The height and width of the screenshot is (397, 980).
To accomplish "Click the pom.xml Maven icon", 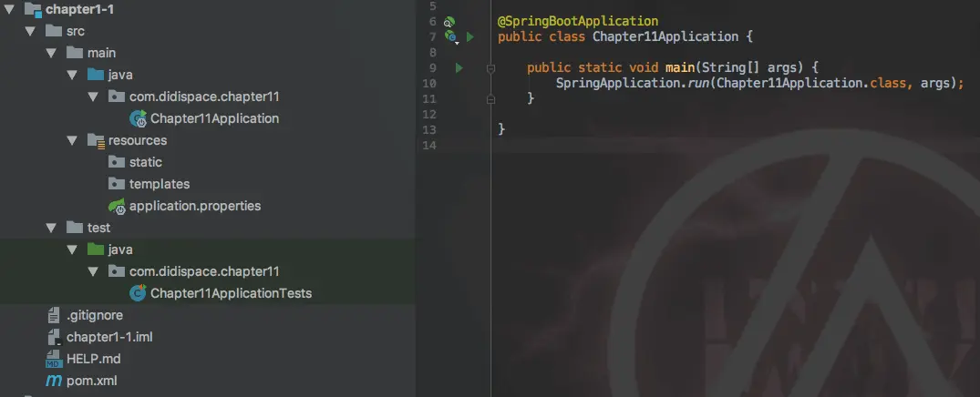I will point(54,381).
